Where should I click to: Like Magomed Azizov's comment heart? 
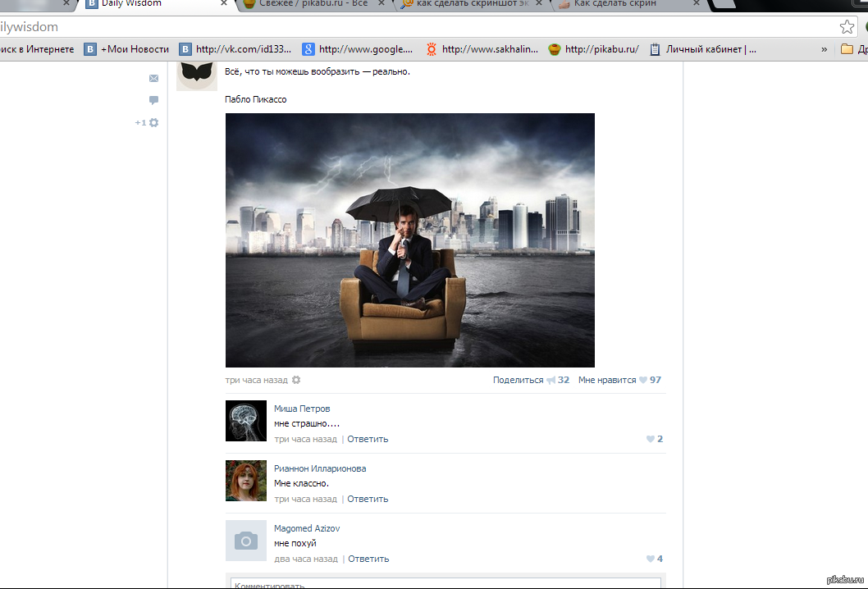tap(651, 559)
